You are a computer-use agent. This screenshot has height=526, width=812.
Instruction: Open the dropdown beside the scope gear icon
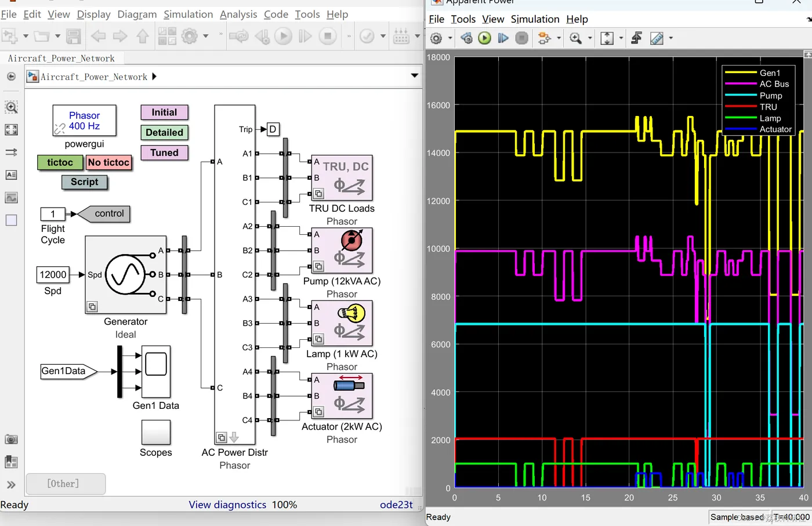click(450, 38)
